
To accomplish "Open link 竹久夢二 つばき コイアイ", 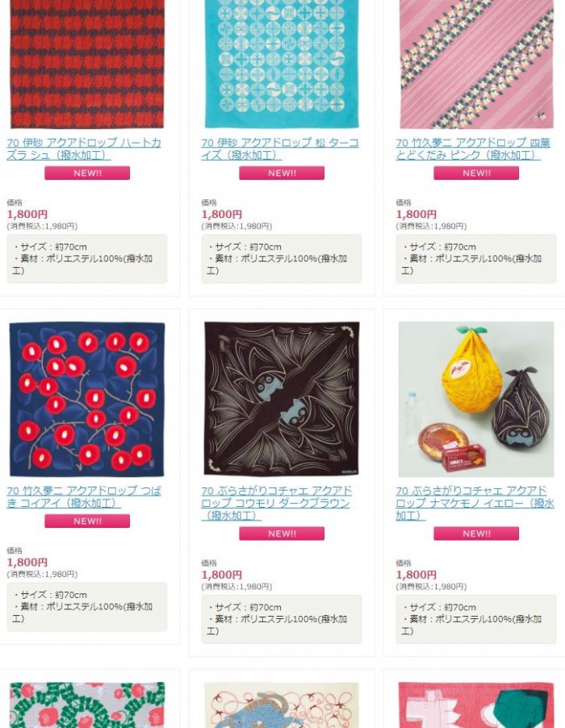I will [84, 497].
